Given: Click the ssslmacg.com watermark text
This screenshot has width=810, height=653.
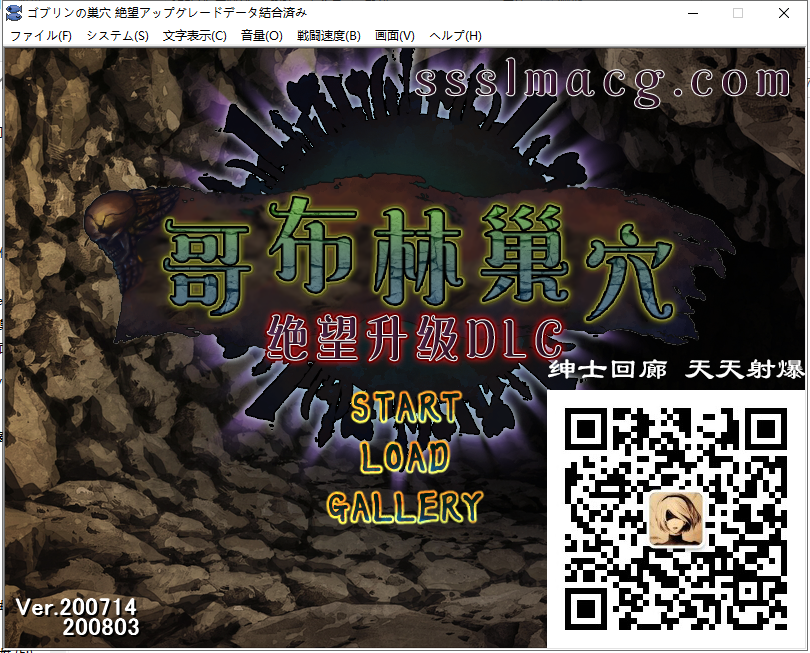Looking at the screenshot, I should [x=603, y=81].
